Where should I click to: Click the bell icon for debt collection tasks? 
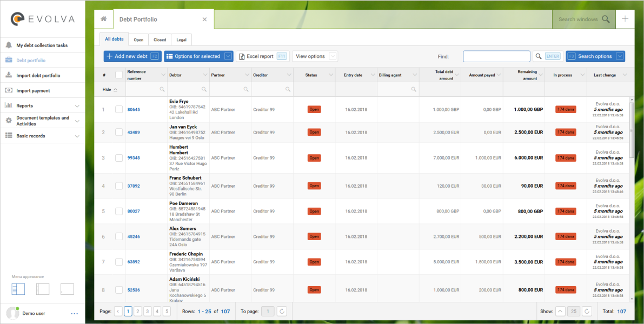click(9, 45)
